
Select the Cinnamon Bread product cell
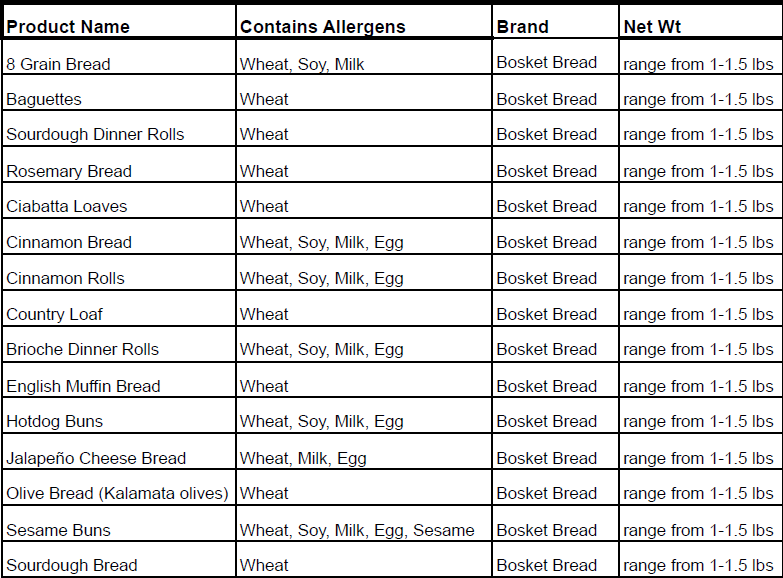pyautogui.click(x=69, y=242)
